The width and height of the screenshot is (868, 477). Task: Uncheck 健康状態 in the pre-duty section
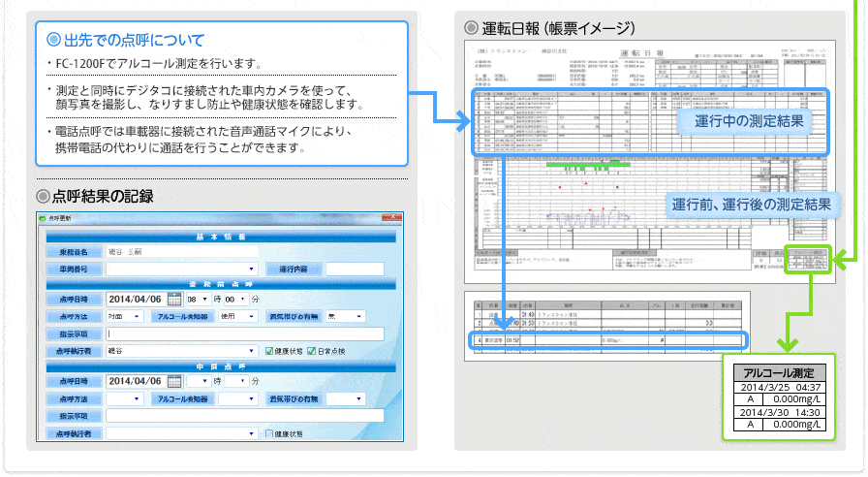click(268, 351)
